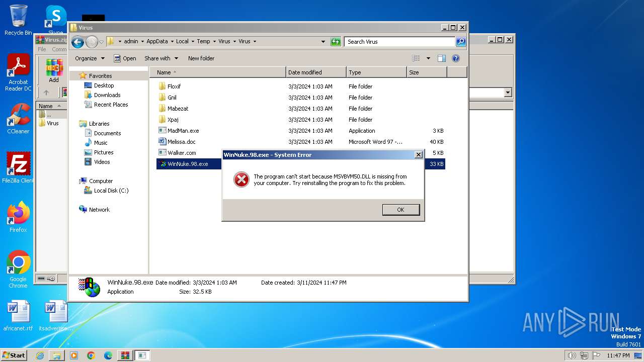Open the Pictures library
Screen dimensions: 644x362
[x=104, y=152]
